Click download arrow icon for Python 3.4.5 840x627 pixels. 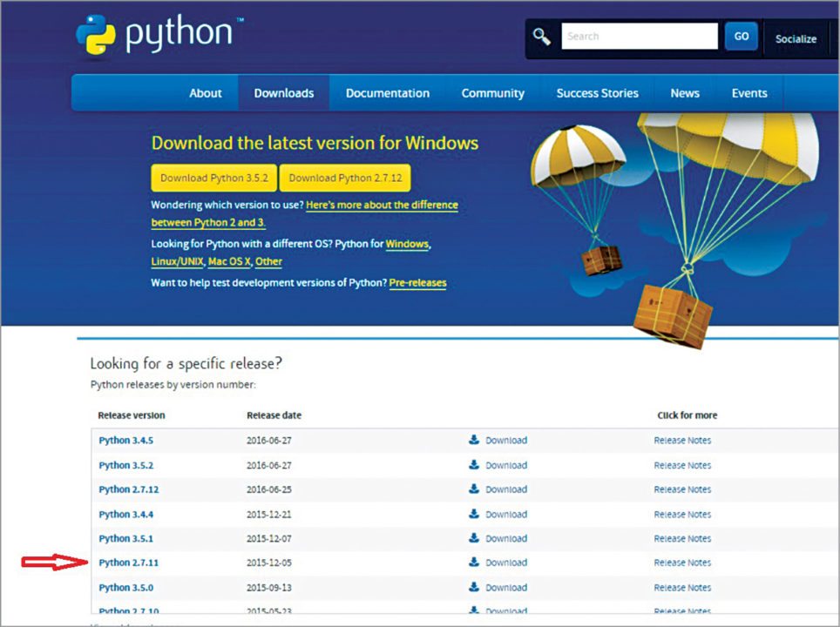coord(474,440)
